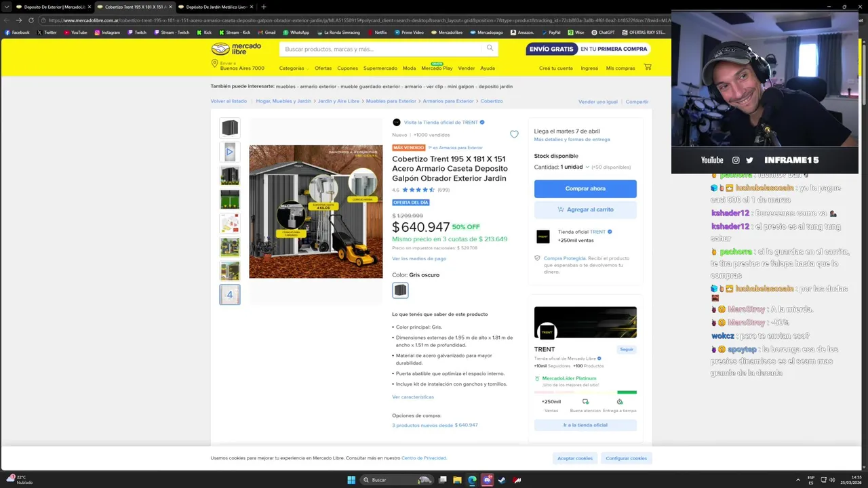868x488 pixels.
Task: Open YouTube bookmark
Action: 75,32
